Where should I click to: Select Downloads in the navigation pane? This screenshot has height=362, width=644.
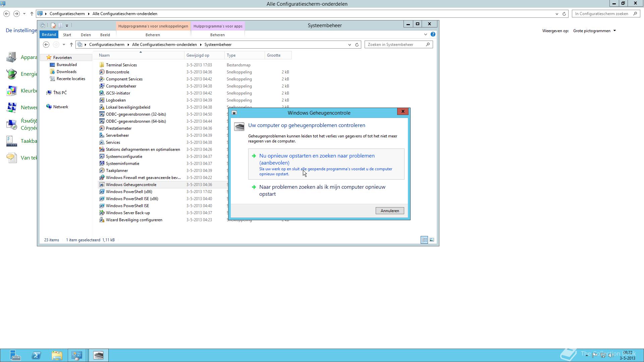pos(66,72)
